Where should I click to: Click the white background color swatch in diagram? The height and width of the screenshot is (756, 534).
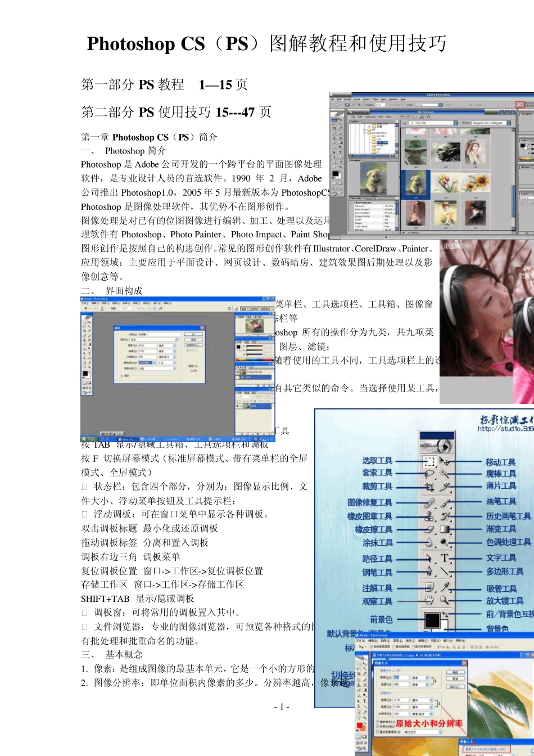click(445, 625)
